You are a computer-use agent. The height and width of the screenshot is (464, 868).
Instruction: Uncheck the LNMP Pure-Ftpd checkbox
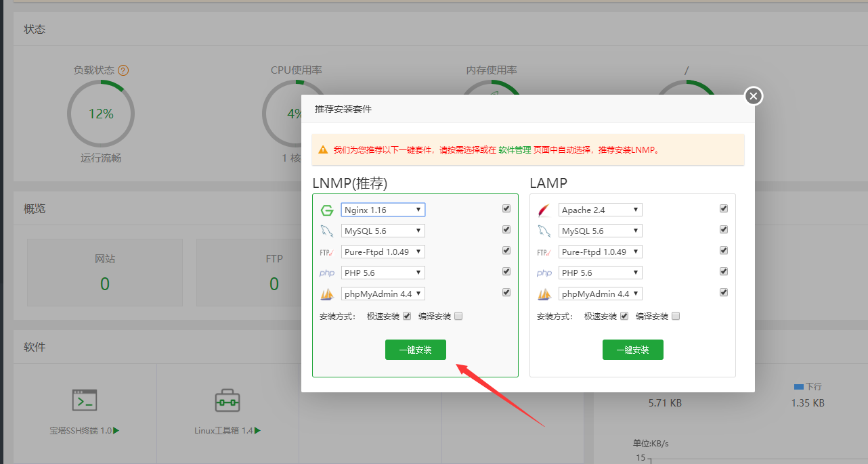(506, 250)
